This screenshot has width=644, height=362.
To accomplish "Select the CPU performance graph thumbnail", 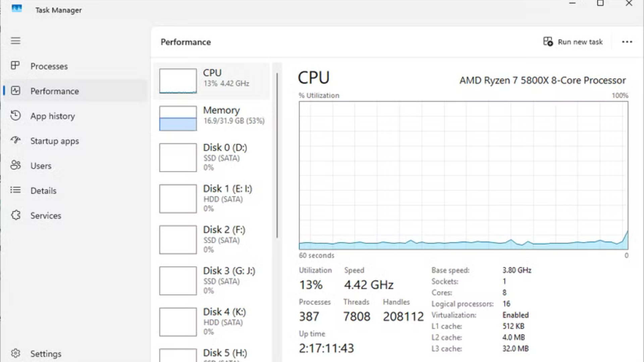I will 178,81.
